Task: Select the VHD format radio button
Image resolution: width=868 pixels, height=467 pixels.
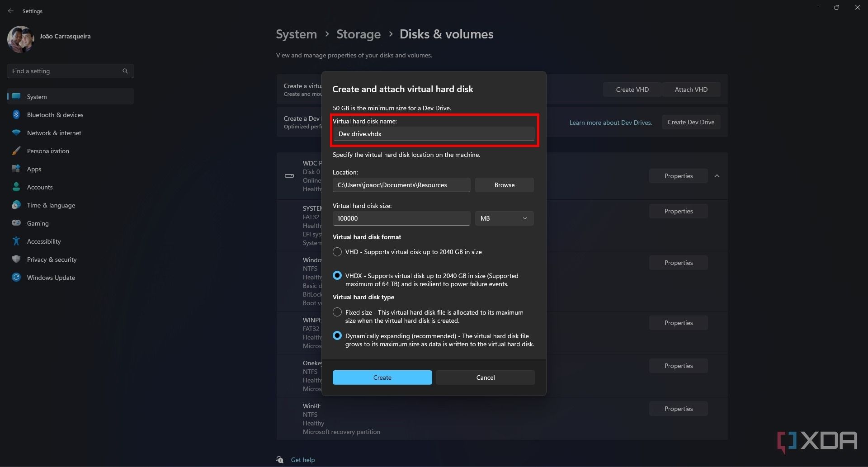Action: [x=337, y=252]
